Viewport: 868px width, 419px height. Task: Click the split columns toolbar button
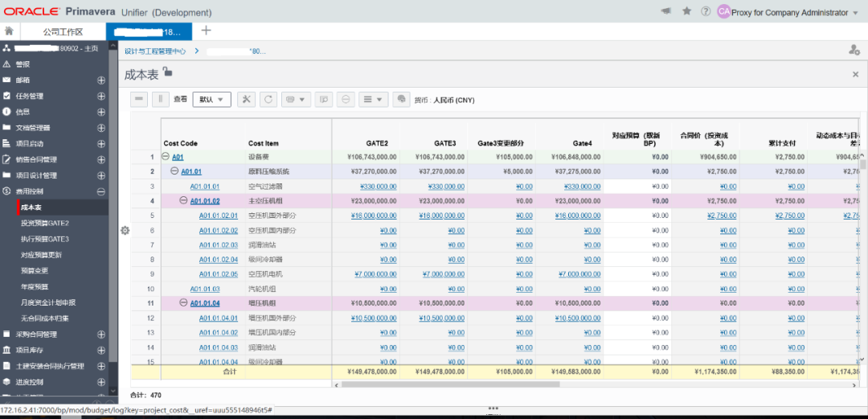coord(161,99)
